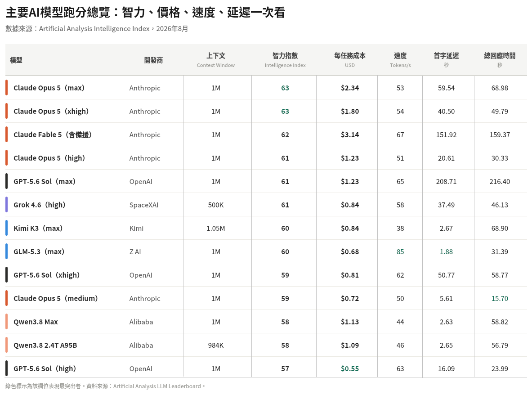
Task: Click the speed value 67
Action: coord(400,135)
